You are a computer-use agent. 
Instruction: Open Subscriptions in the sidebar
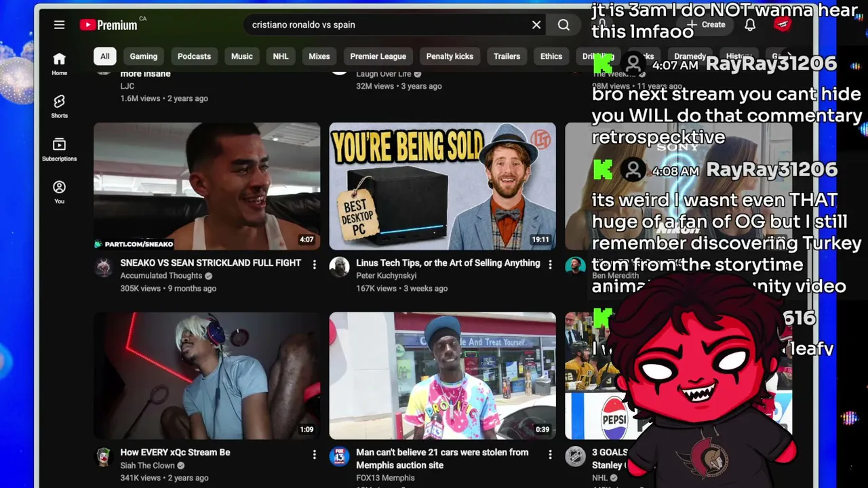[60, 149]
